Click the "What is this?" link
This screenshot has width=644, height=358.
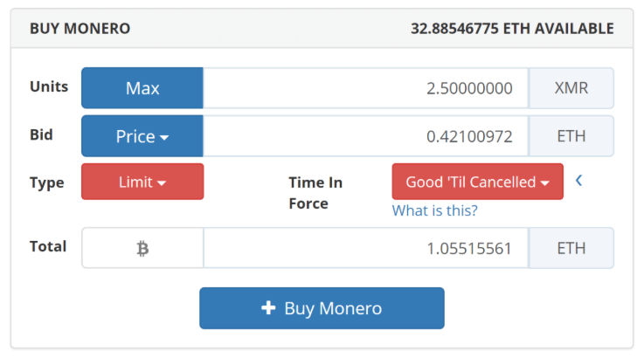(435, 210)
